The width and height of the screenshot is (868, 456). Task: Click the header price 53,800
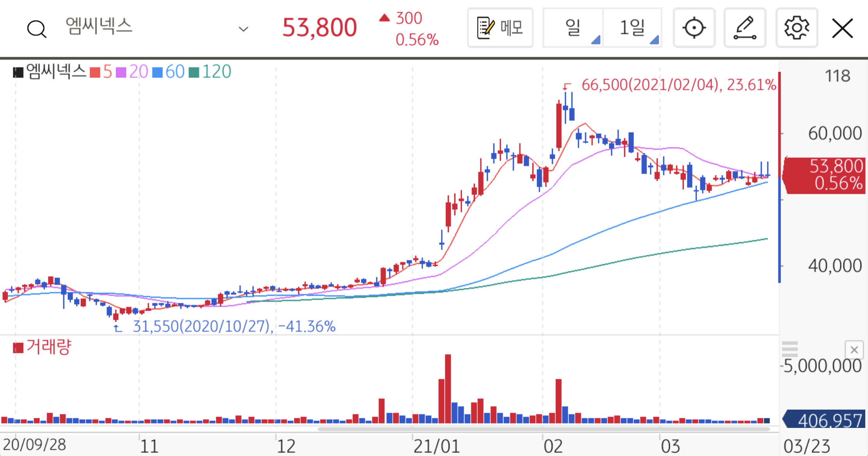pyautogui.click(x=320, y=28)
